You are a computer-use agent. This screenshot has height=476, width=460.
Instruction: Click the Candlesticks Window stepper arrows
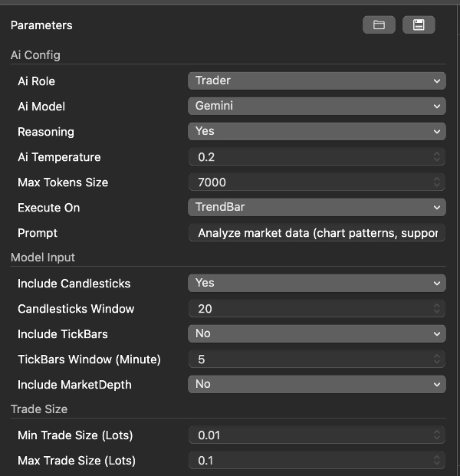coord(438,309)
